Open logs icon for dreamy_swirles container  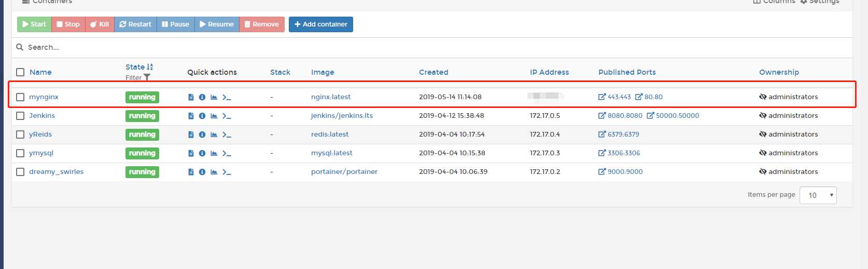pyautogui.click(x=191, y=172)
